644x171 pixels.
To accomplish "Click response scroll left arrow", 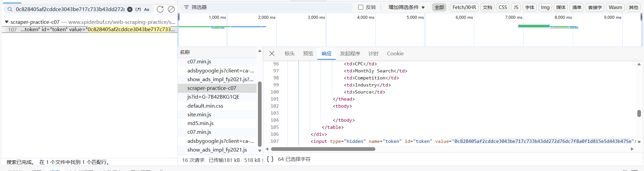I will point(267,149).
